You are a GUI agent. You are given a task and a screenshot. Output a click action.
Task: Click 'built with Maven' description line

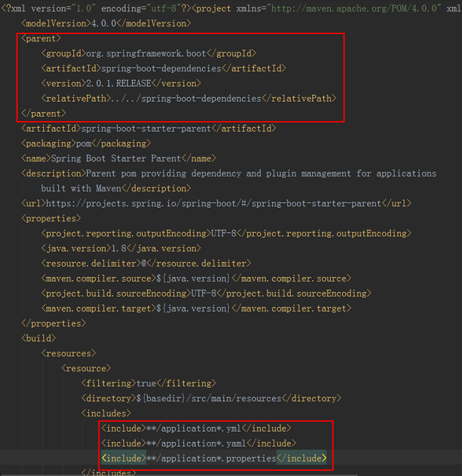click(116, 189)
